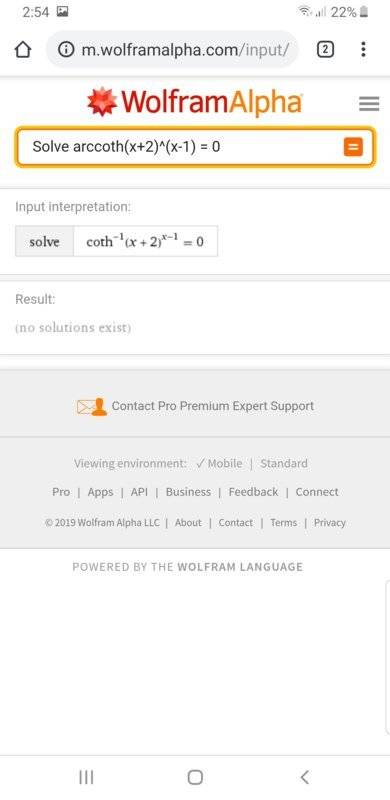Click the input interpretation formula box
Image resolution: width=390 pixels, height=800 pixels.
145,241
